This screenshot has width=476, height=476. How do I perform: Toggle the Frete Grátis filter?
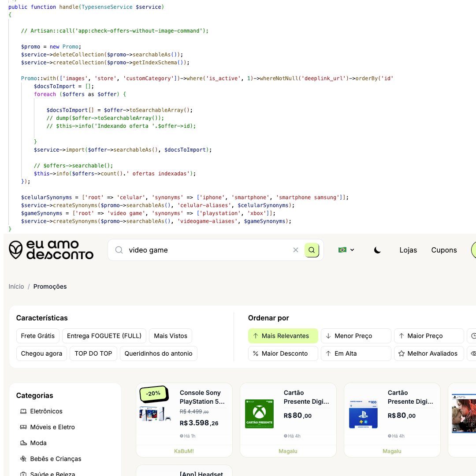[x=37, y=336]
